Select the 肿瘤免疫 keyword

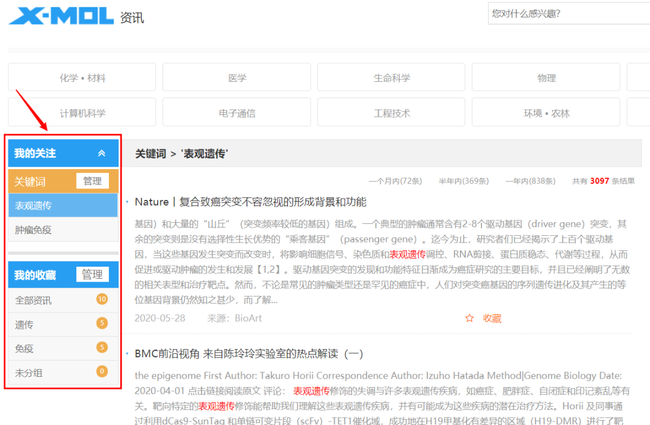tap(33, 230)
